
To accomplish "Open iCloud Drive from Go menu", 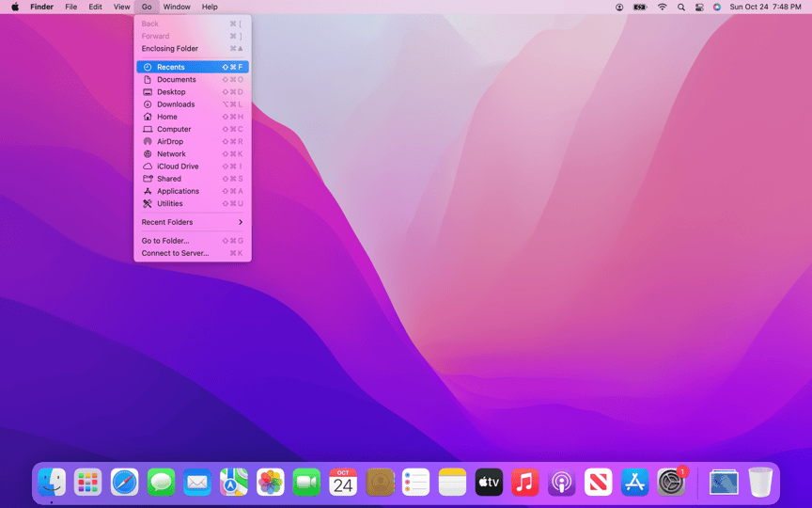I will 193,167.
